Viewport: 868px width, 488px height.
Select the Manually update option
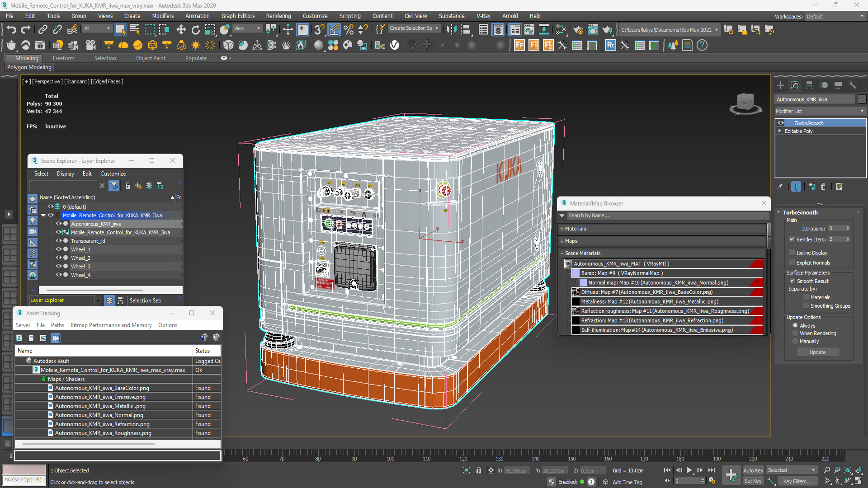795,342
